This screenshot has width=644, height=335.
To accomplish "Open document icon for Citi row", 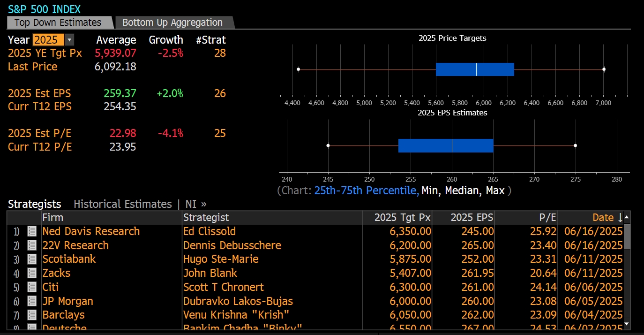I will pos(32,287).
